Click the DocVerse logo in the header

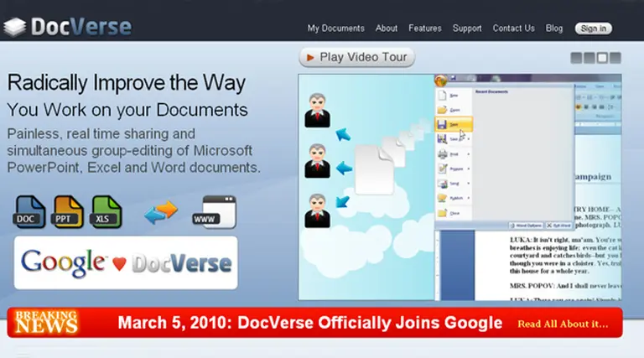pos(67,26)
